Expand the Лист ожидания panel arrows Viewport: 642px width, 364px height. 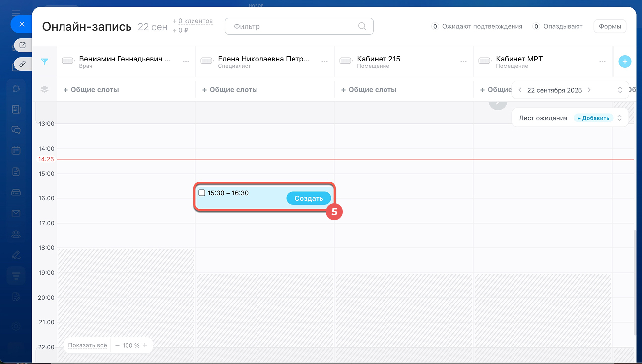click(x=620, y=118)
